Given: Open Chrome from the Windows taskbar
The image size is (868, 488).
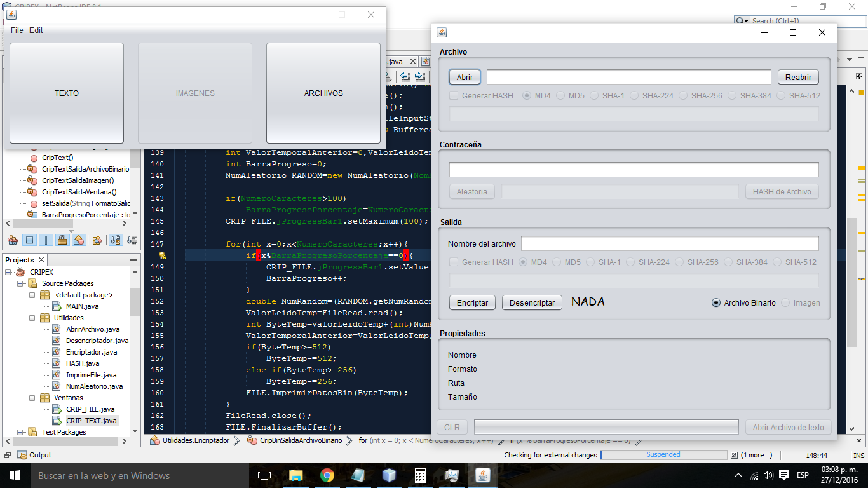Looking at the screenshot, I should pyautogui.click(x=327, y=475).
